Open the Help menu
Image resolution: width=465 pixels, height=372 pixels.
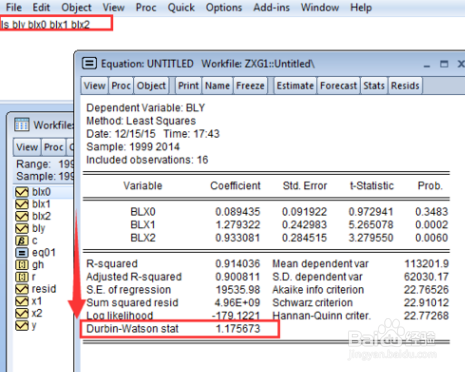[361, 7]
